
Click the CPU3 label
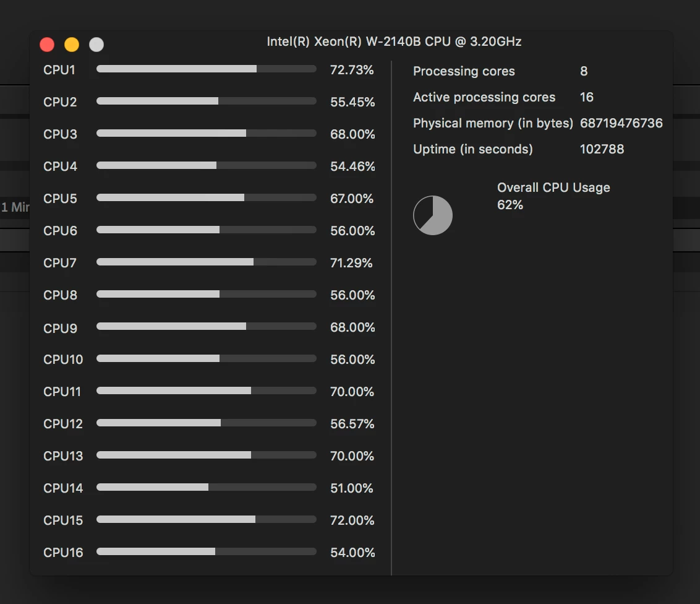[x=60, y=134]
